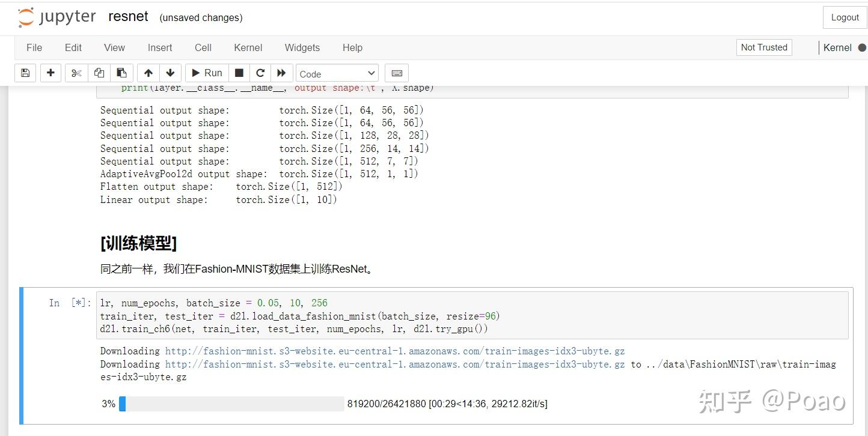Interrupt the kernel with stop icon

[239, 73]
